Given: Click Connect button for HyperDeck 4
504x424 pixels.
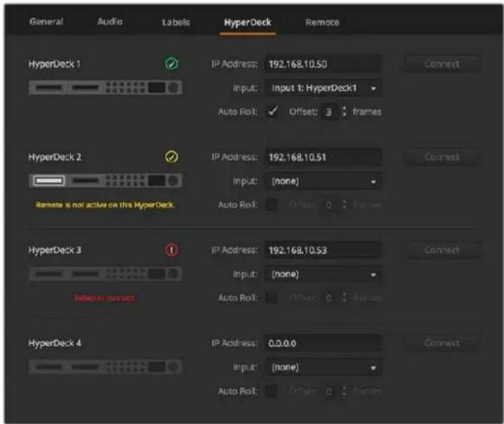Looking at the screenshot, I should tap(442, 343).
